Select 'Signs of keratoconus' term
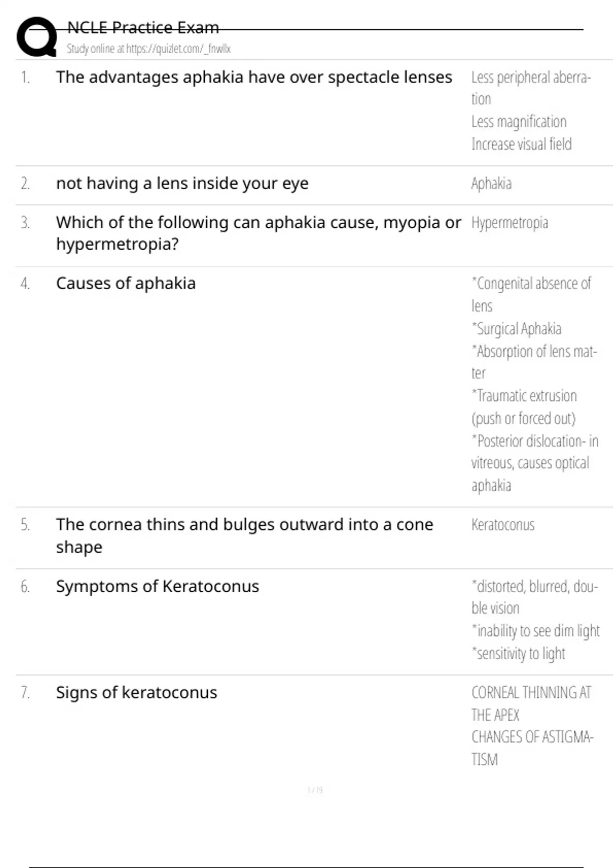This screenshot has height=868, width=613. pyautogui.click(x=136, y=692)
